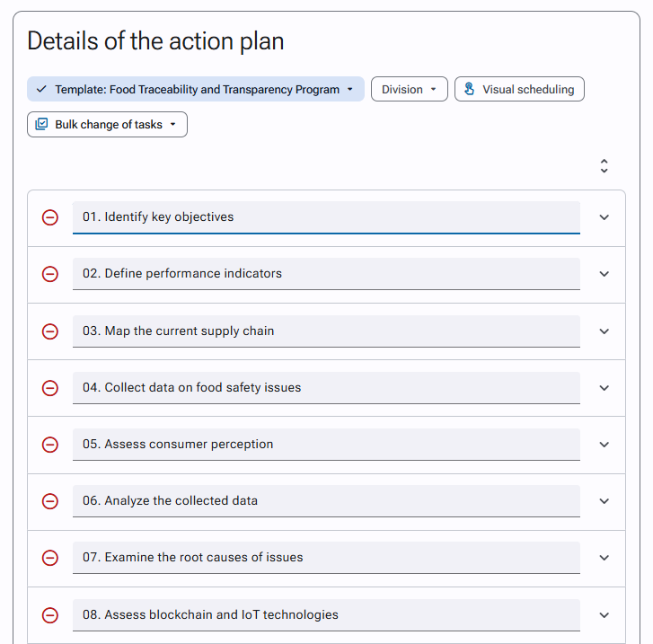
Task: Open Bulk change of tasks menu
Action: [107, 124]
